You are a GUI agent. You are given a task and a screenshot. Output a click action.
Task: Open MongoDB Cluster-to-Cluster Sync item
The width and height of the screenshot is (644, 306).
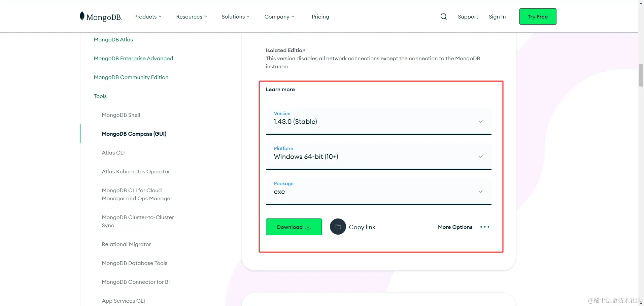[x=138, y=221]
